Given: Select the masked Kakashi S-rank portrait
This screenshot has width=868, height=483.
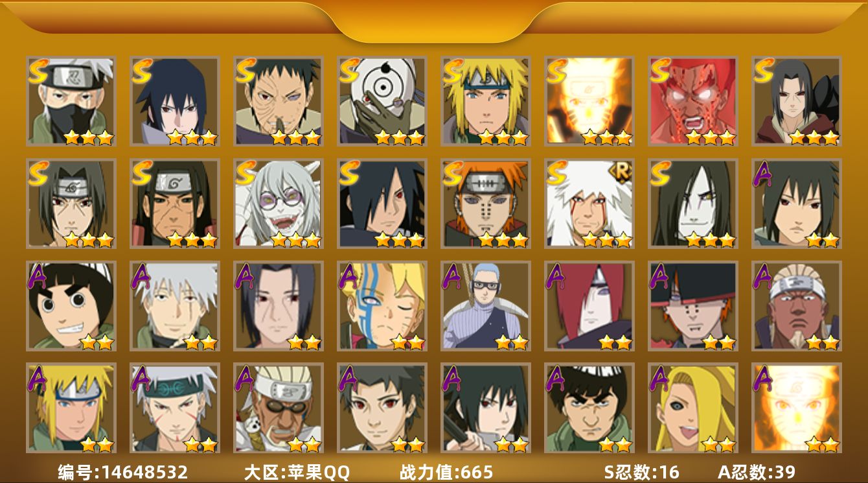Looking at the screenshot, I should click(x=71, y=101).
